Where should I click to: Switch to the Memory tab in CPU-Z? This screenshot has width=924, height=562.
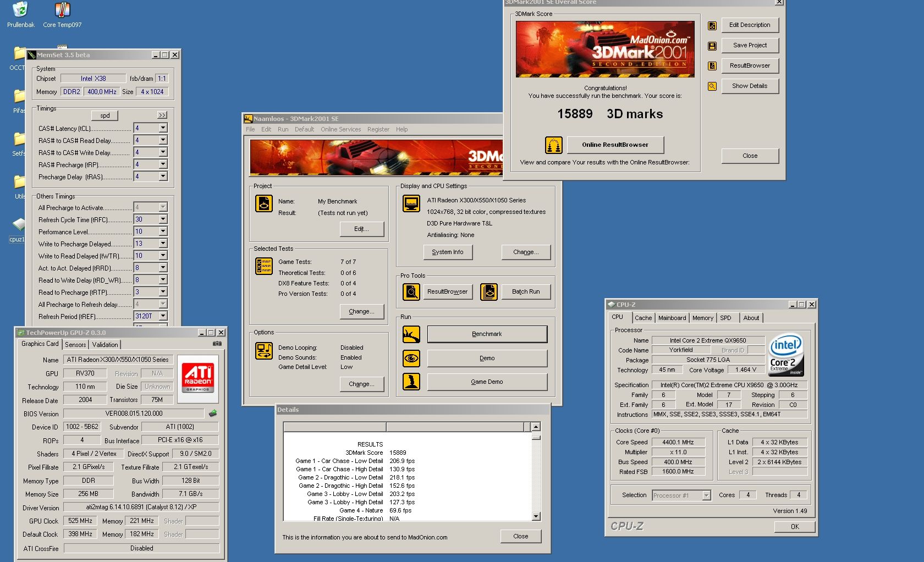tap(703, 318)
